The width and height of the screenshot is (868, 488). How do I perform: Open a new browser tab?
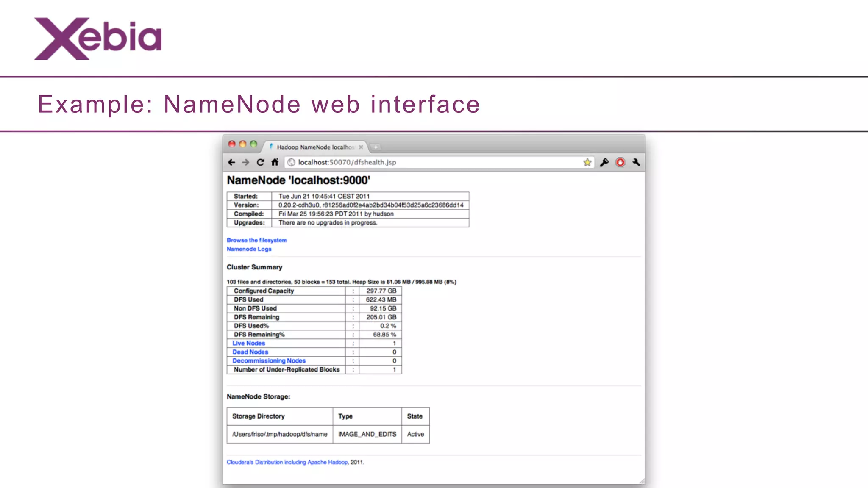pyautogui.click(x=376, y=147)
